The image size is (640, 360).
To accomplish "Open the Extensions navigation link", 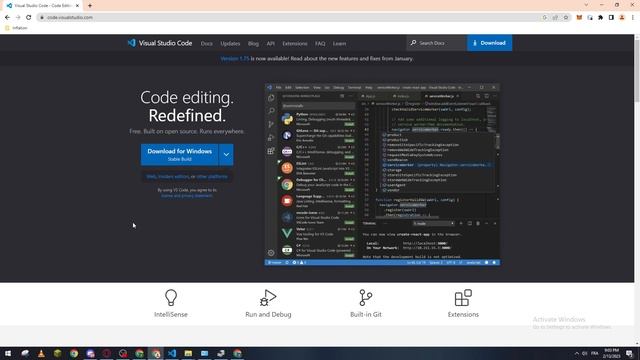I will pos(295,44).
